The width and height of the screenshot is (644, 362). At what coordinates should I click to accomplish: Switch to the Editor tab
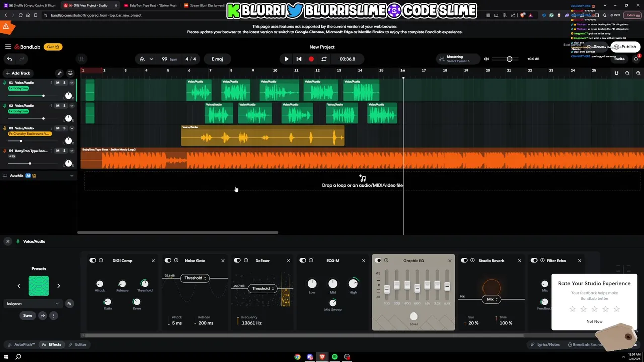tap(77, 344)
